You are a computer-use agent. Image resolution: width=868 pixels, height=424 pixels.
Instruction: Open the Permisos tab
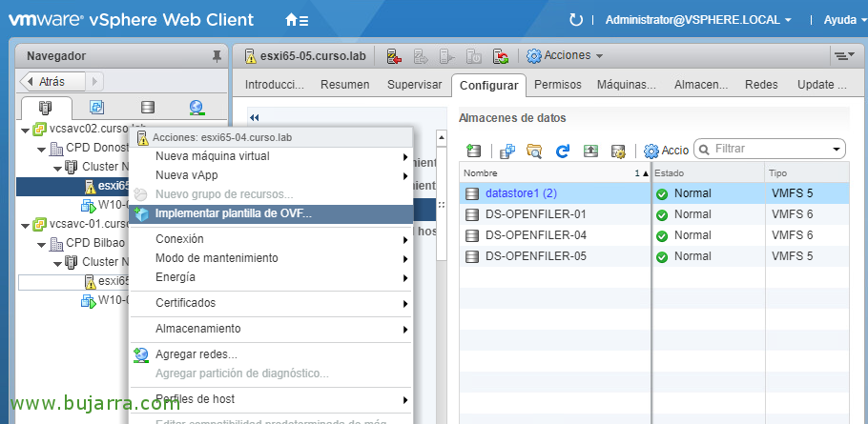pyautogui.click(x=557, y=85)
